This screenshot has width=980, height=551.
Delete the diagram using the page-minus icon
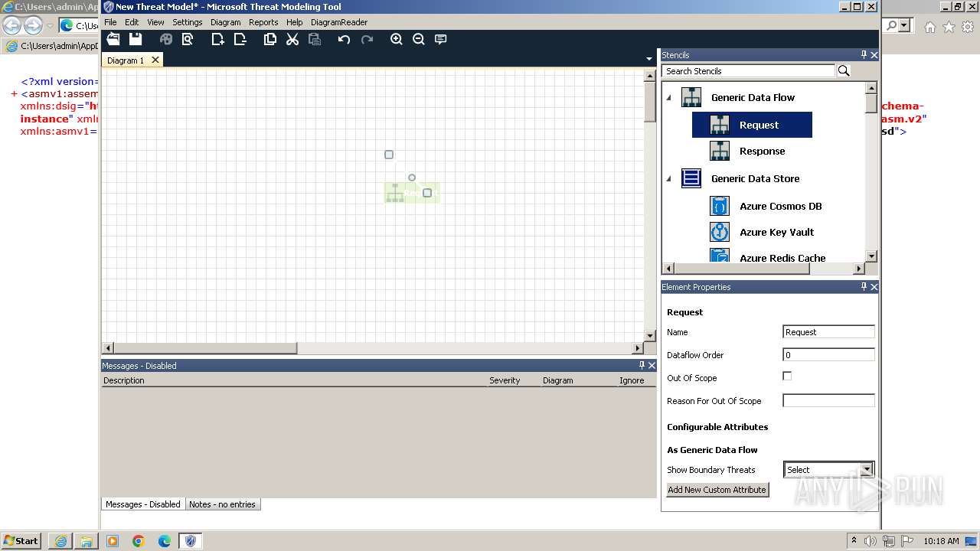(240, 39)
